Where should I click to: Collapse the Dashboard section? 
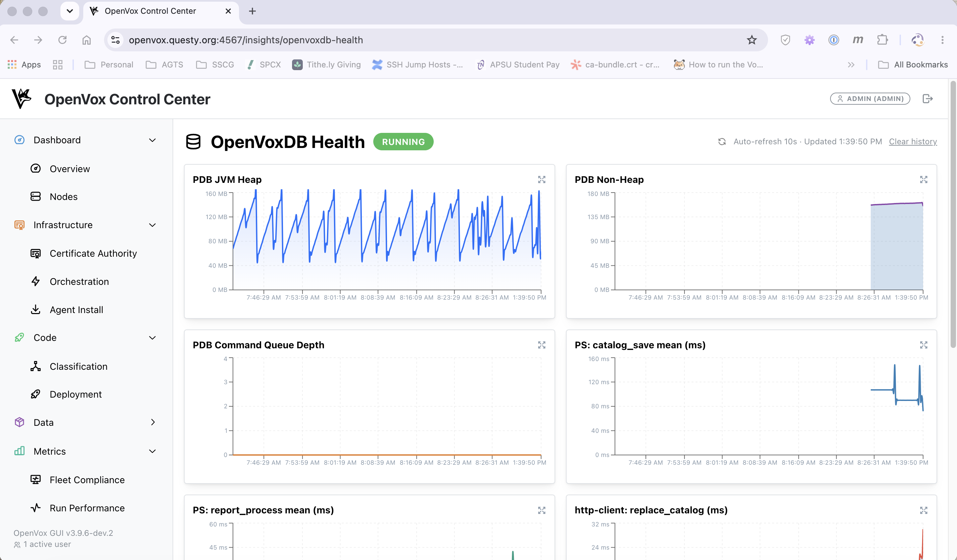click(152, 140)
